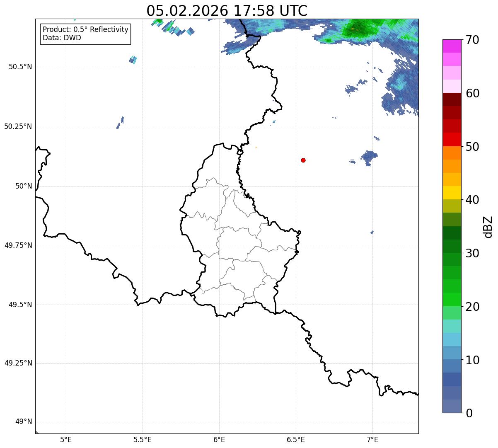The width and height of the screenshot is (498, 448).
Task: Click the blue echo patch east of the red dot
Action: pyautogui.click(x=369, y=157)
